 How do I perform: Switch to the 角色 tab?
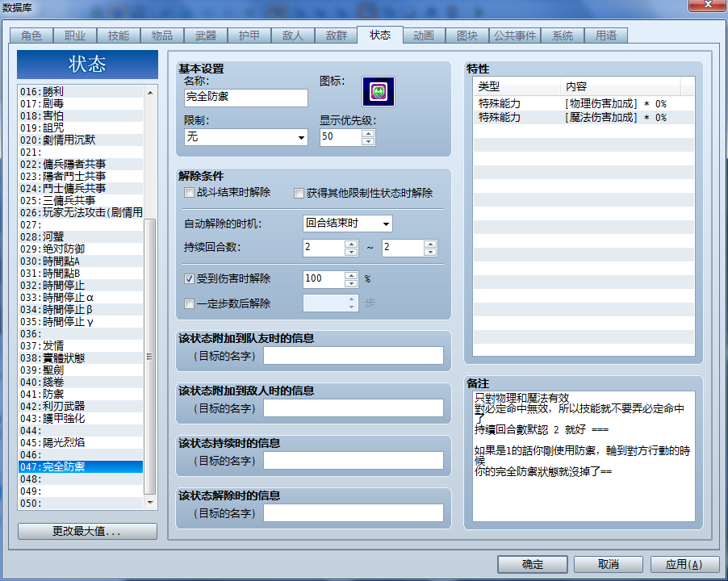(31, 36)
